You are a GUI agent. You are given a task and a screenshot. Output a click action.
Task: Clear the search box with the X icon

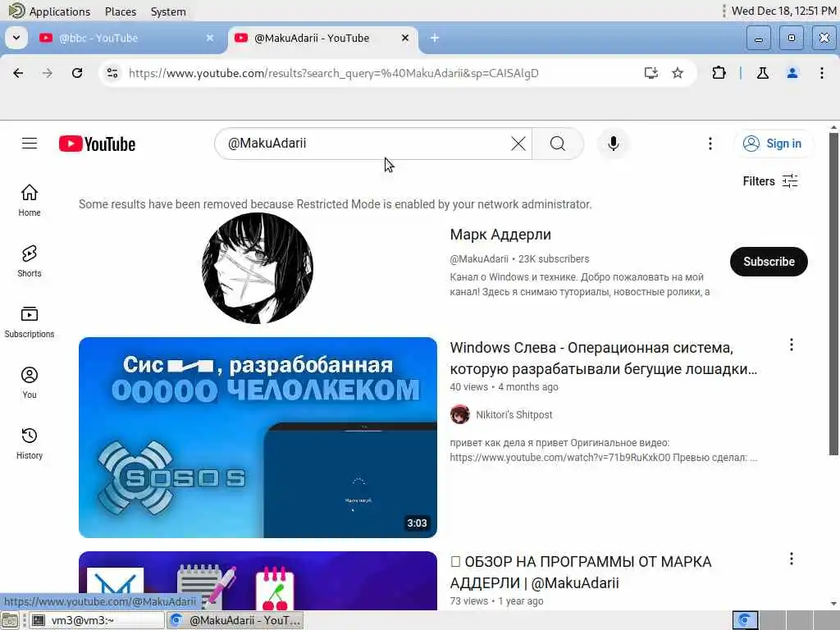(518, 144)
